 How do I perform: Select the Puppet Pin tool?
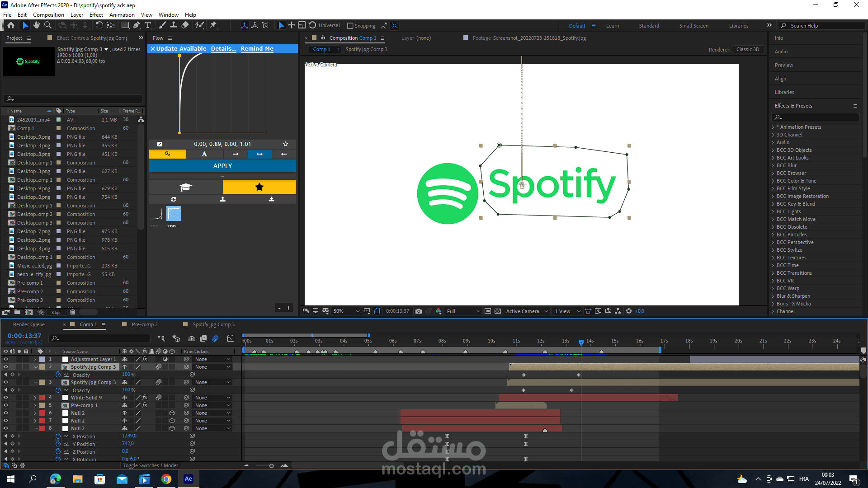[x=213, y=25]
